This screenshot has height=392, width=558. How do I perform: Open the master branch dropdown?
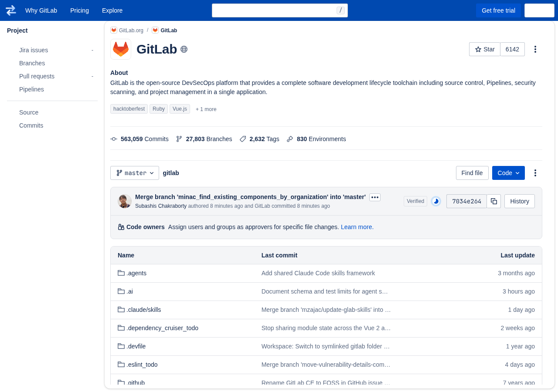click(135, 173)
